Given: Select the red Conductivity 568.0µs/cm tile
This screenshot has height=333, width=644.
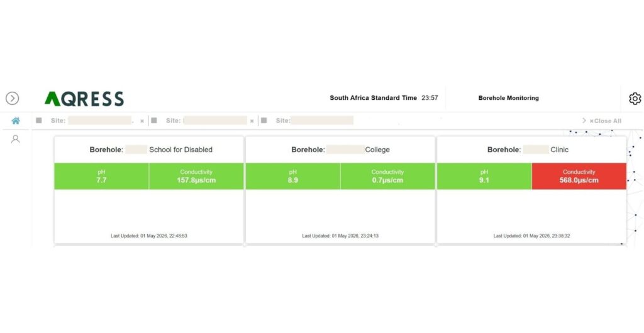Looking at the screenshot, I should tap(579, 177).
